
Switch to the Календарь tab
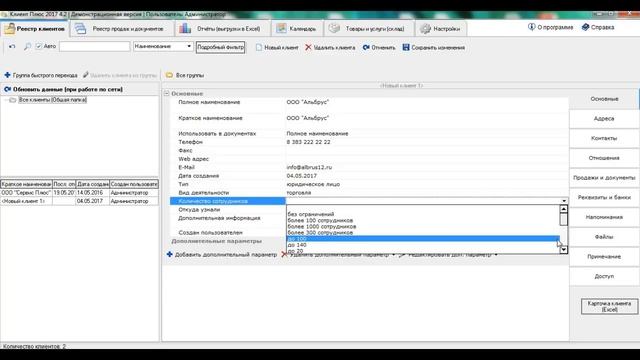click(x=297, y=29)
